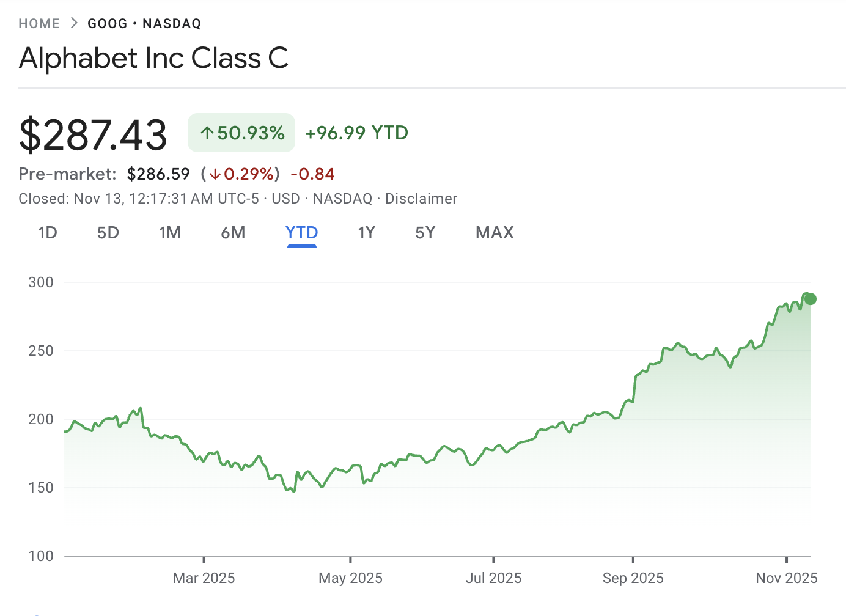Viewport: 846px width, 616px height.
Task: Open the MAX historical chart
Action: (494, 233)
